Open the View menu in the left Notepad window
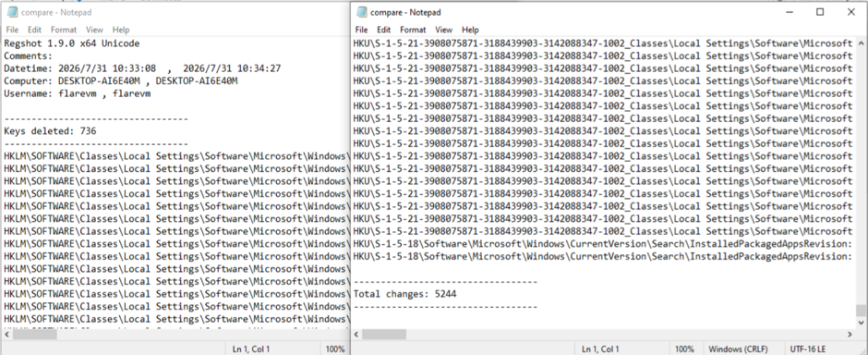 point(95,30)
